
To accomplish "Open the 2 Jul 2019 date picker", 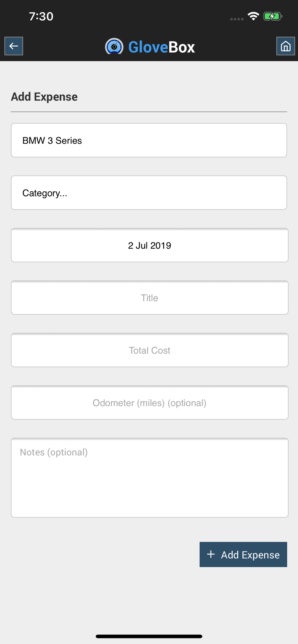I will coord(150,245).
